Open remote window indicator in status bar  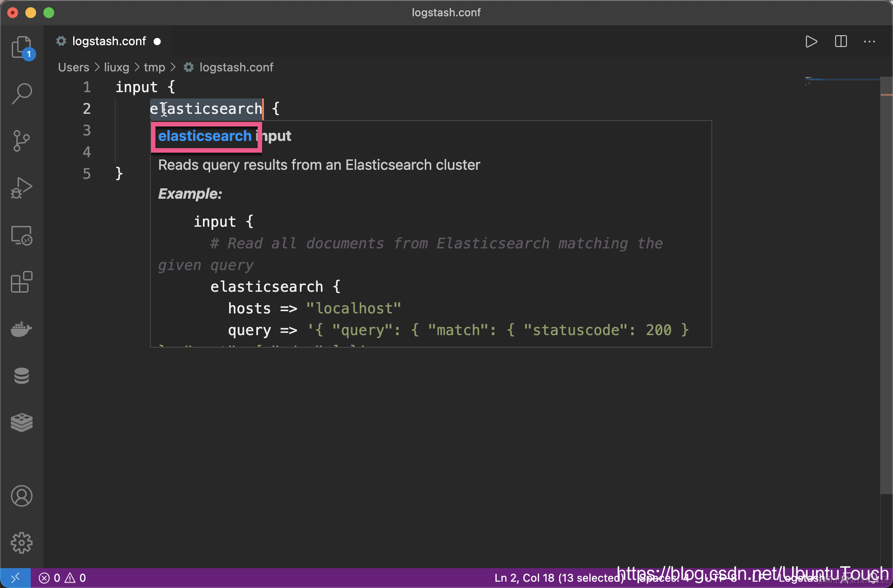[15, 578]
